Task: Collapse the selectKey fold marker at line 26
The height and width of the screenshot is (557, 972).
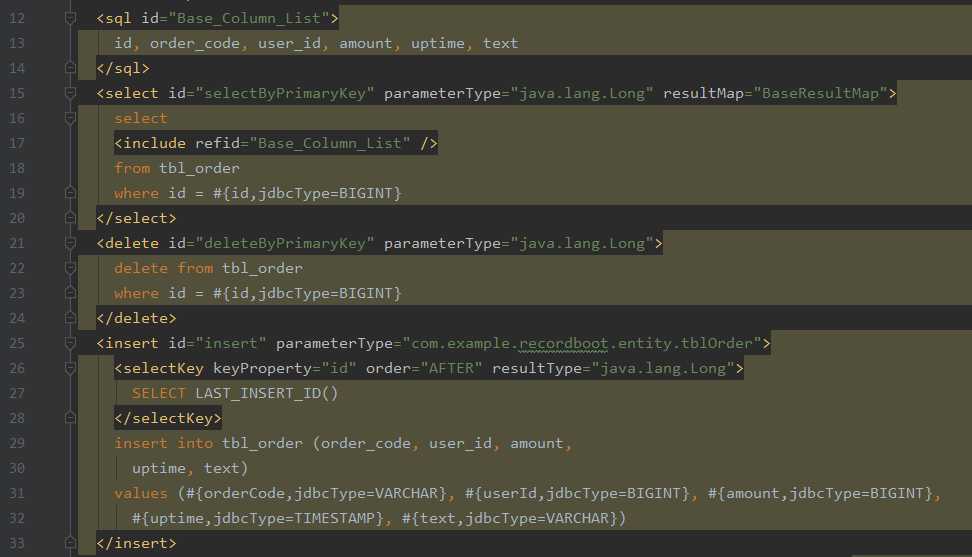Action: point(70,369)
